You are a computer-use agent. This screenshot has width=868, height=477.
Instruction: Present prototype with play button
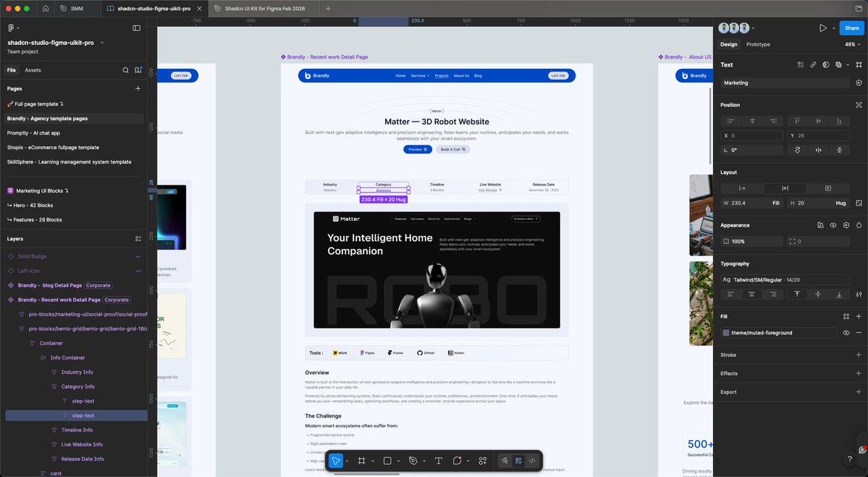click(x=823, y=28)
